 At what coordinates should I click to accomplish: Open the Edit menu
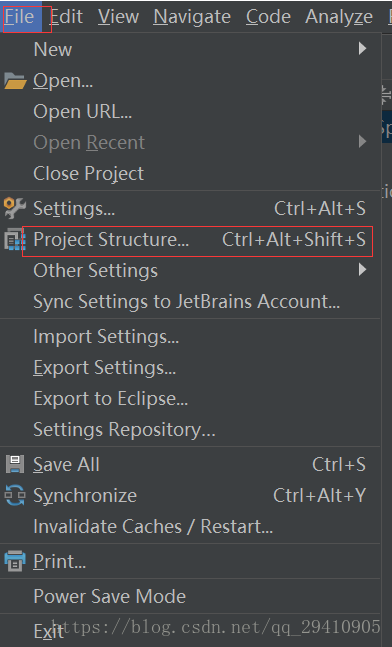point(66,17)
